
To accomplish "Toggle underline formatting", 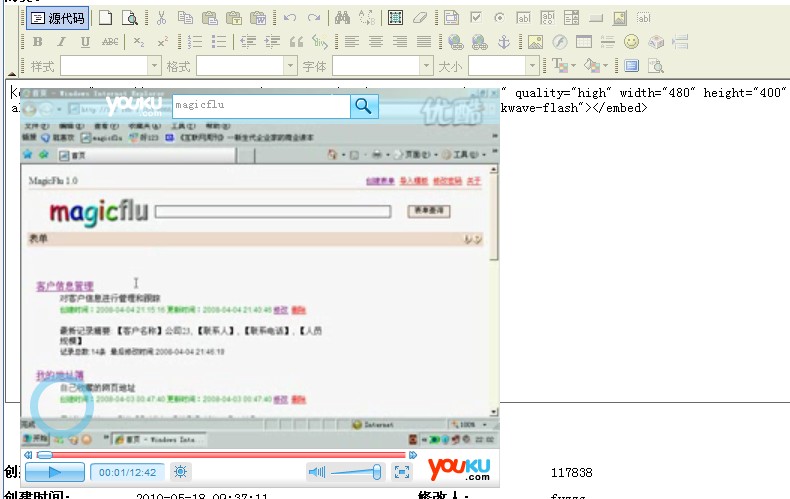I will pos(85,42).
